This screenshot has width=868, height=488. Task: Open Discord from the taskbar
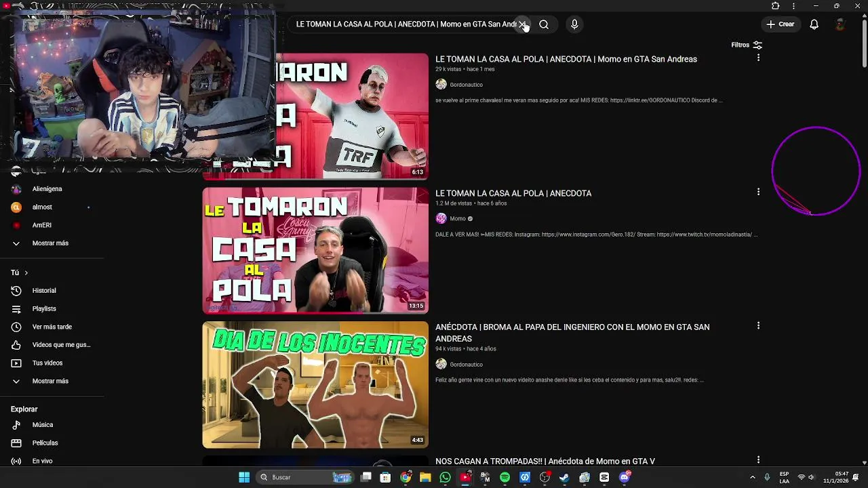pos(625,477)
